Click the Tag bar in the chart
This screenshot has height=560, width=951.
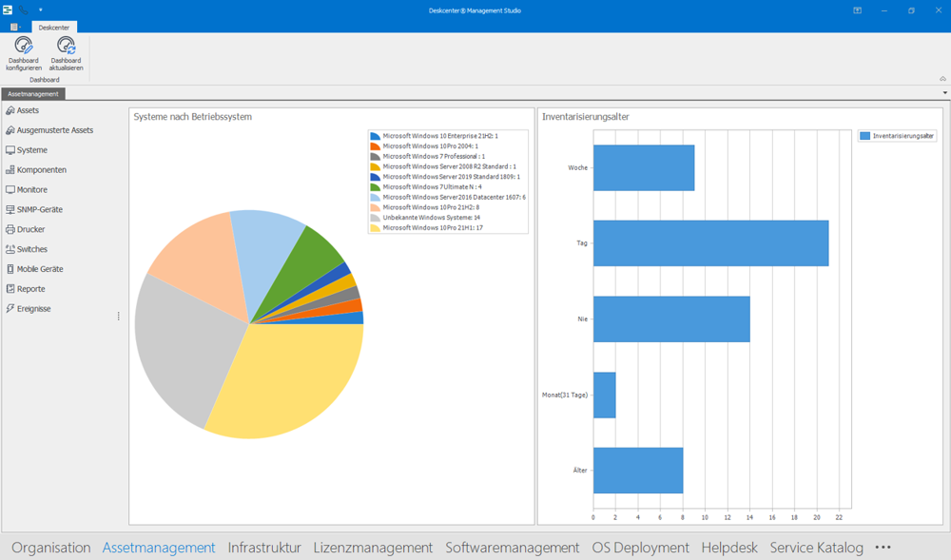(x=710, y=243)
